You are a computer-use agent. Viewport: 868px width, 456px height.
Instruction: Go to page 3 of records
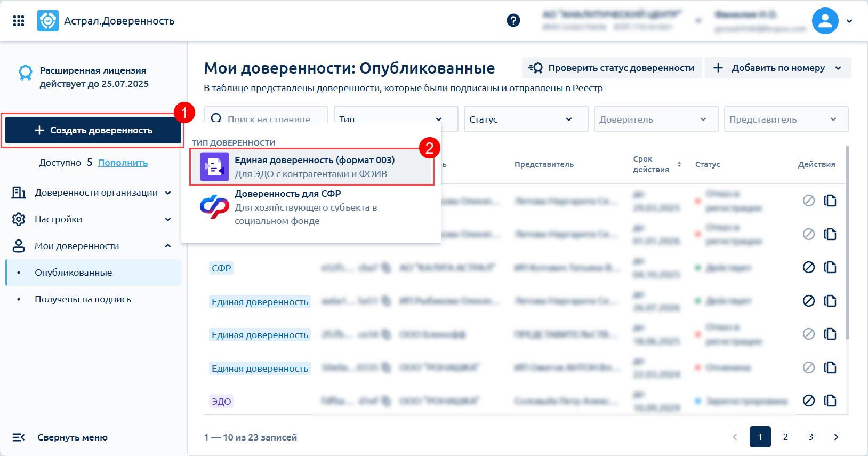(x=811, y=437)
